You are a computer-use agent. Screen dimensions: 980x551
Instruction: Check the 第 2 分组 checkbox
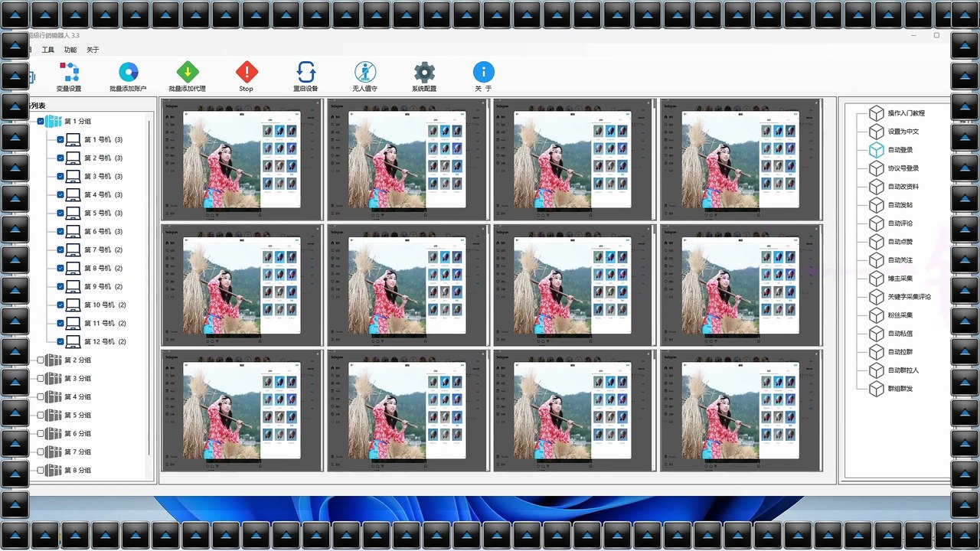coord(41,360)
